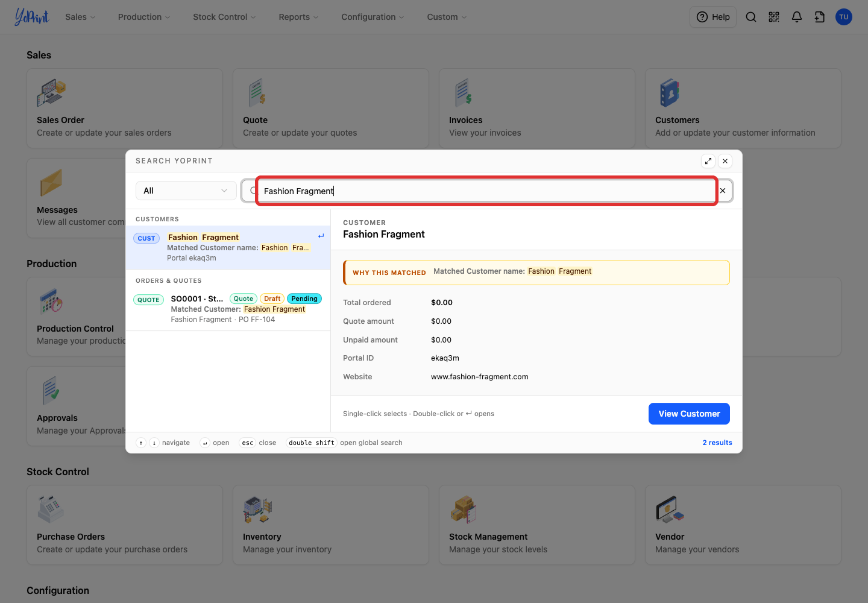868x603 pixels.
Task: Click the Stock Management boxes icon
Action: point(464,510)
